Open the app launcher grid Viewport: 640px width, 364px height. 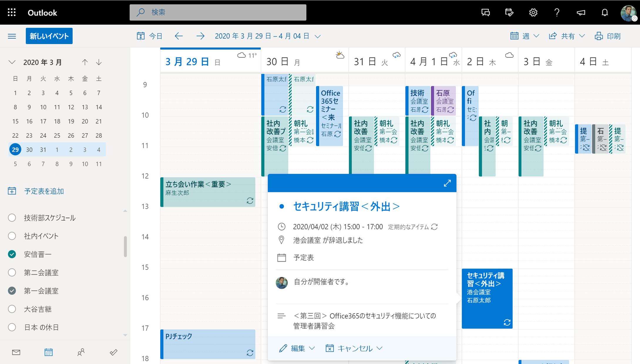(x=12, y=12)
